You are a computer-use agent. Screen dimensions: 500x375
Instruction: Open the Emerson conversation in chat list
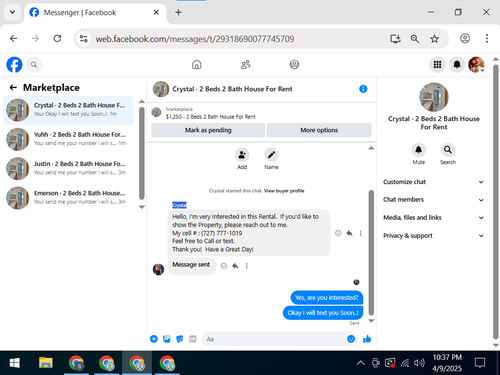click(69, 198)
